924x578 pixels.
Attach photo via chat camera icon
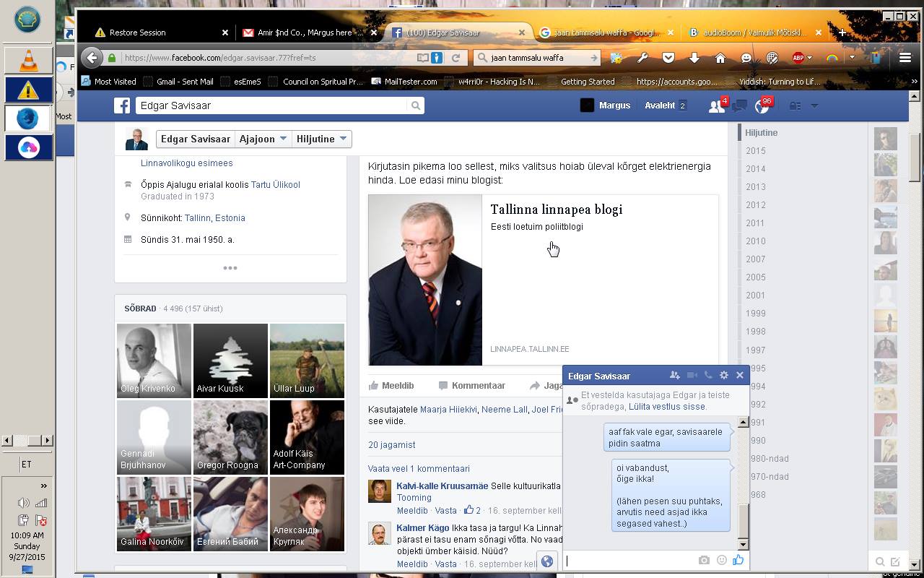click(704, 561)
